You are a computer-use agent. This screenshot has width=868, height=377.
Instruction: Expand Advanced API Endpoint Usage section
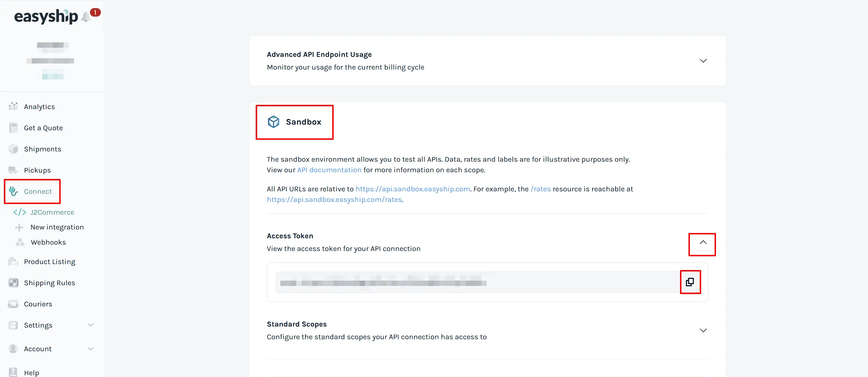[x=703, y=61]
